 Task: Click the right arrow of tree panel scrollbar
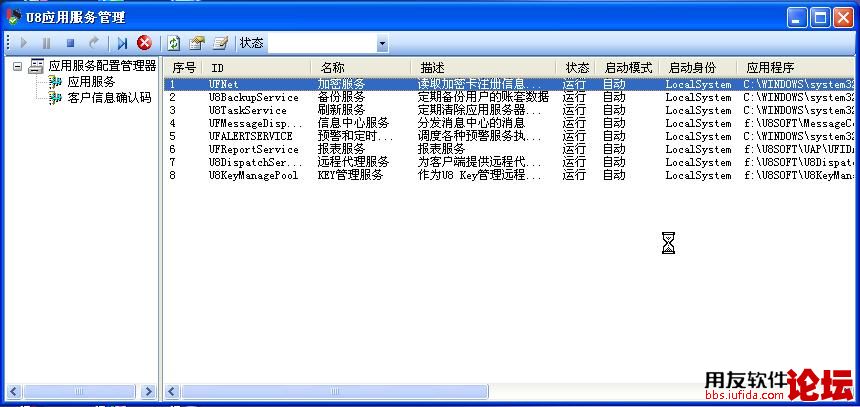pyautogui.click(x=148, y=392)
